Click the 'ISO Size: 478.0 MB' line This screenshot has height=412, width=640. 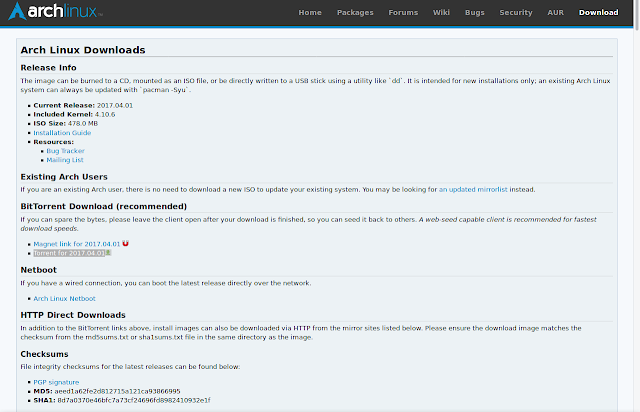[66, 123]
